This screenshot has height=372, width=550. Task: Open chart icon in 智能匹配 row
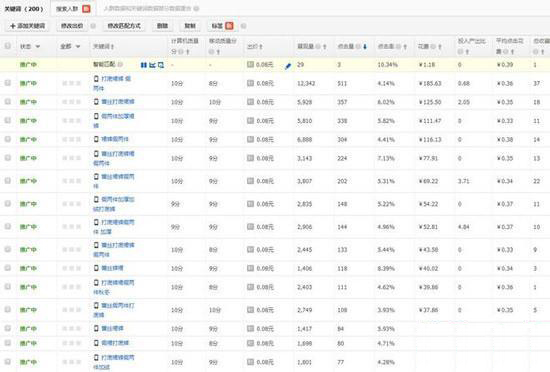(x=152, y=65)
